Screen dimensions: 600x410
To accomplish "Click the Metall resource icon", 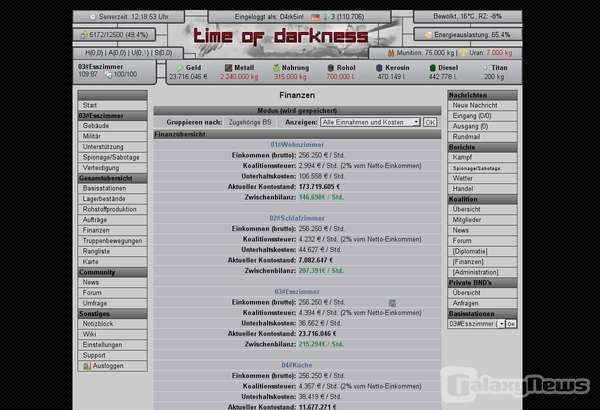I will coord(228,68).
